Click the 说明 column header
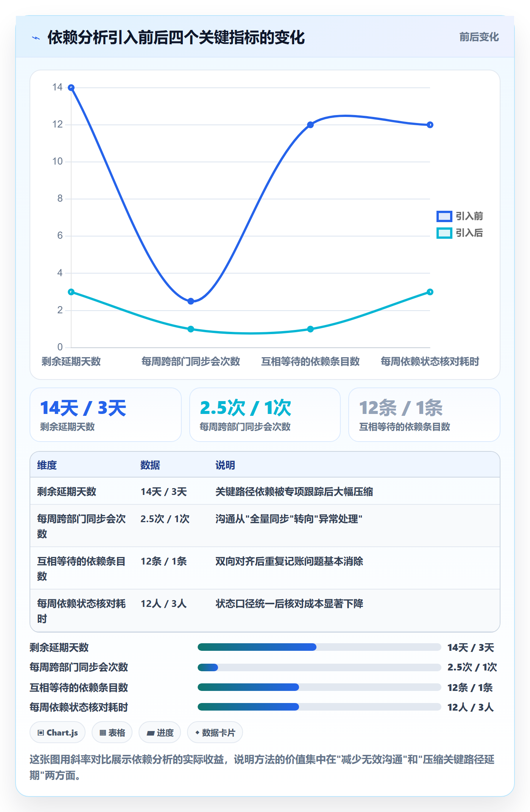This screenshot has height=812, width=530. [225, 465]
